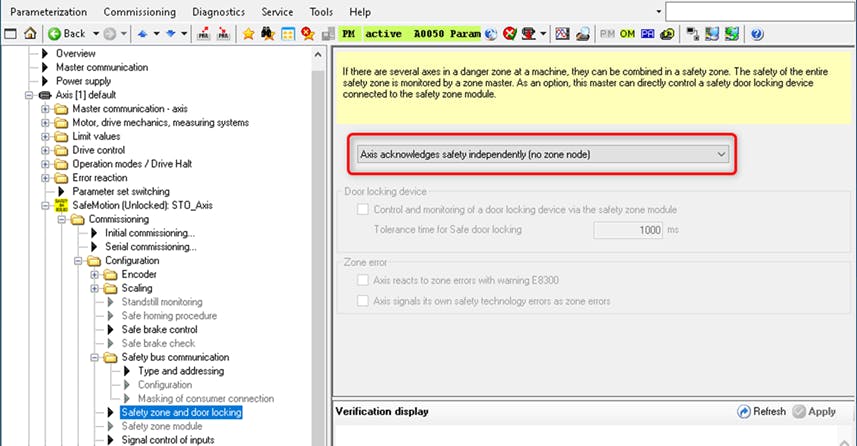Viewport: 857px width, 446px height.
Task: Click Apply in Verification display
Action: pyautogui.click(x=814, y=412)
